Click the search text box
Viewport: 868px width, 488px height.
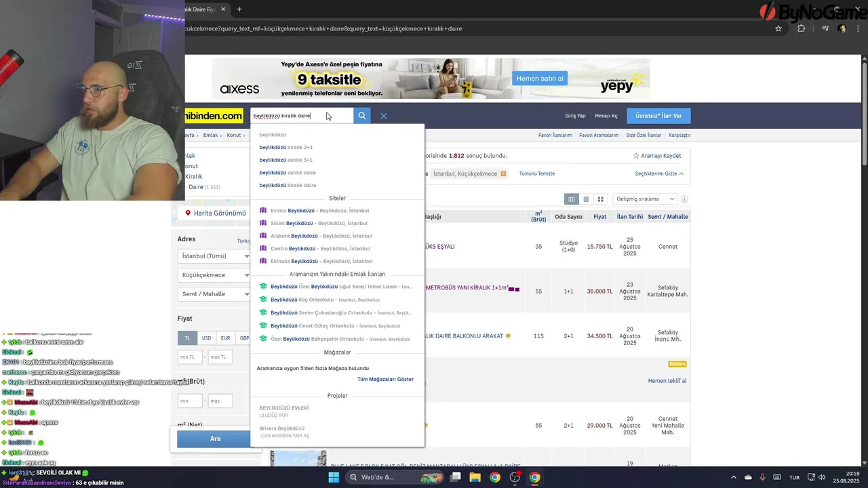[302, 116]
